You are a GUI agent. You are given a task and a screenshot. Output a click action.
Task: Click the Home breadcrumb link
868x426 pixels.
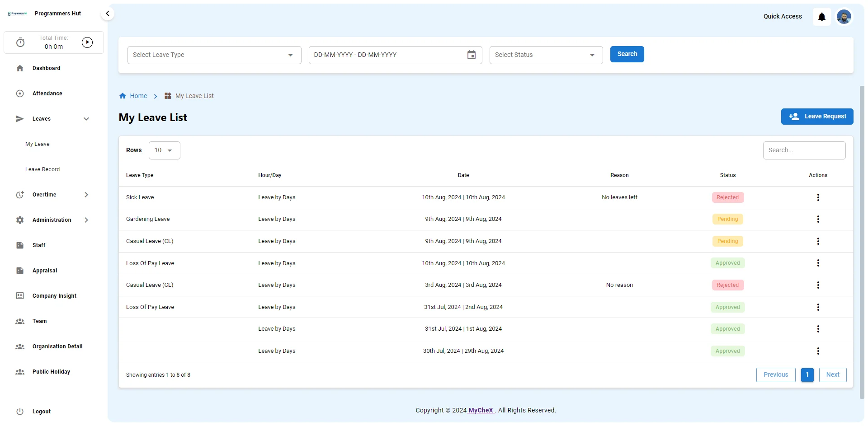point(138,96)
